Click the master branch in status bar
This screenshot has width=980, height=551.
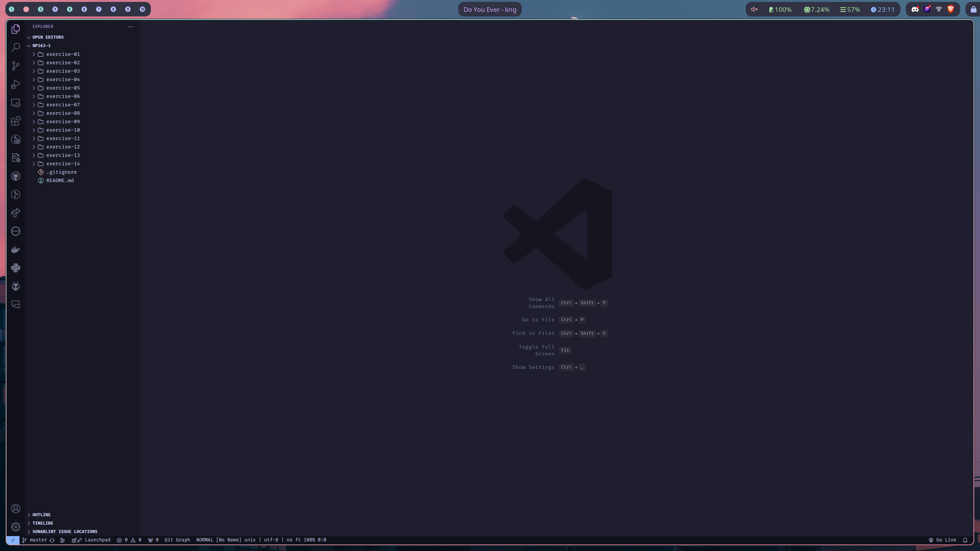point(34,540)
